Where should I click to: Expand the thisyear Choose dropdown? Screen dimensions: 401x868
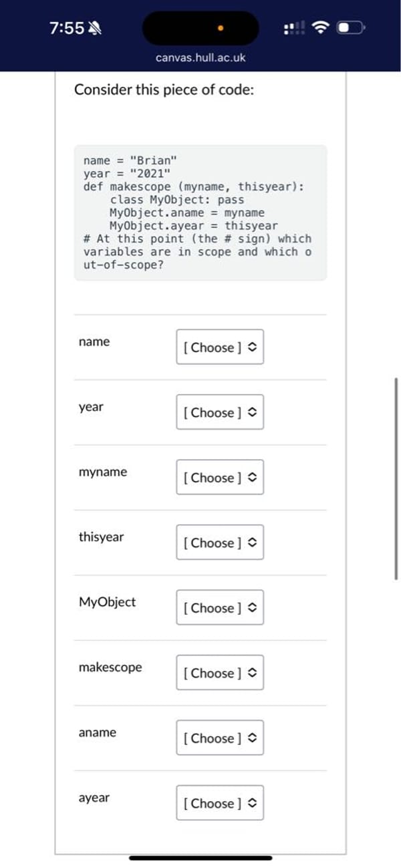[x=220, y=543]
